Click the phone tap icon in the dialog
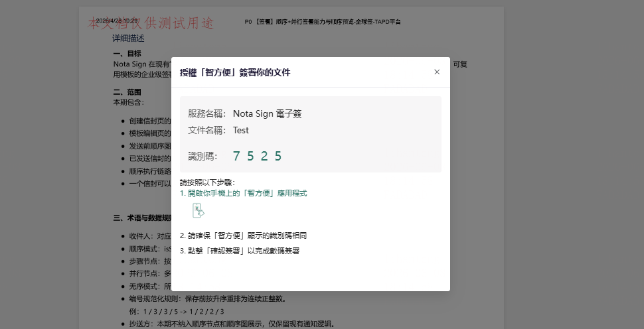 (198, 210)
